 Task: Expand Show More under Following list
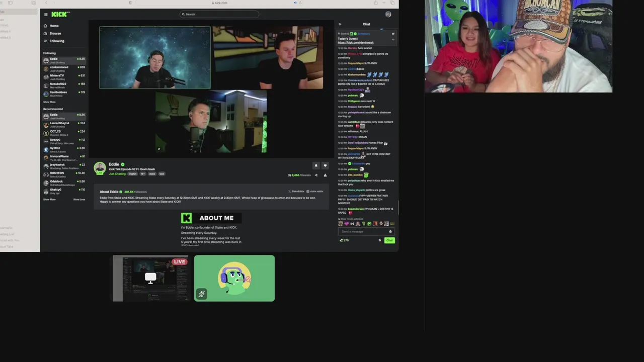49,102
